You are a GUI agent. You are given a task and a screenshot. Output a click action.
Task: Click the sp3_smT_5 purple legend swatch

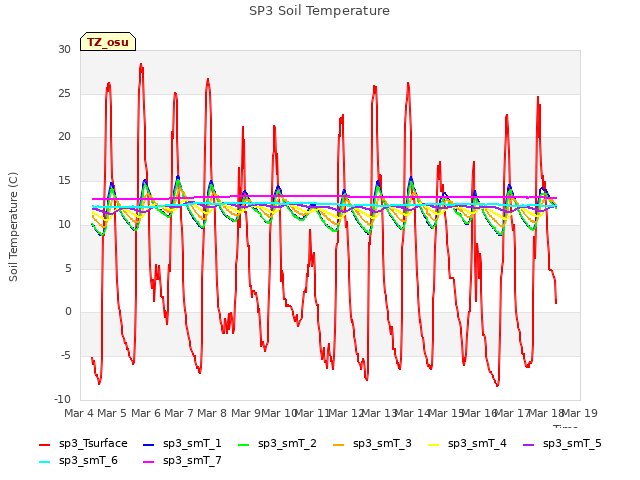(529, 444)
